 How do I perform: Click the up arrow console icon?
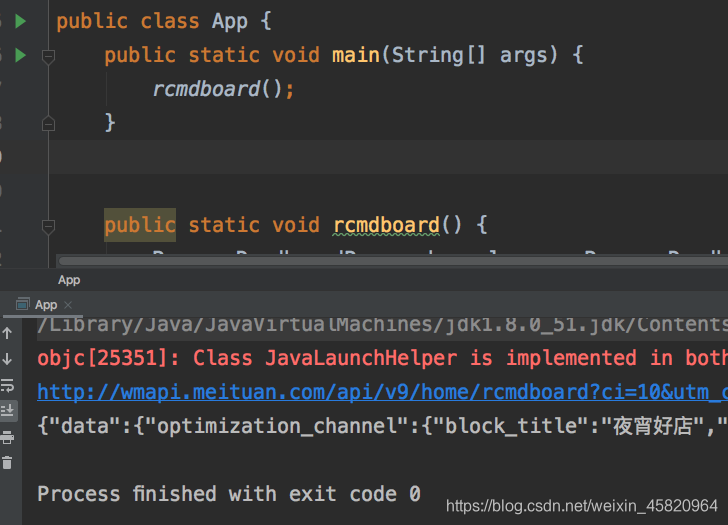(7, 333)
